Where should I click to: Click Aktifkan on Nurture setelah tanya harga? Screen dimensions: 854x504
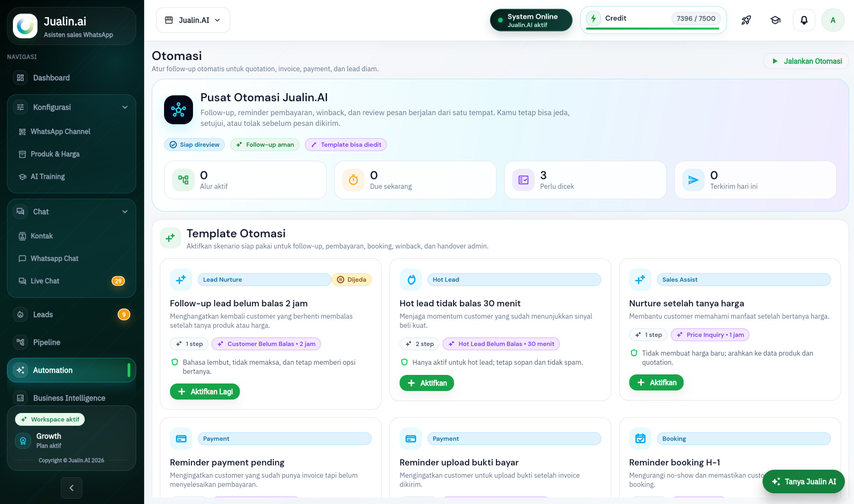coord(656,382)
